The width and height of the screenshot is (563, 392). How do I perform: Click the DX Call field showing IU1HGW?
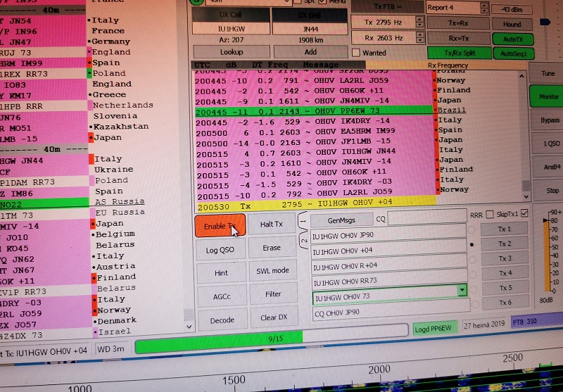pyautogui.click(x=231, y=28)
